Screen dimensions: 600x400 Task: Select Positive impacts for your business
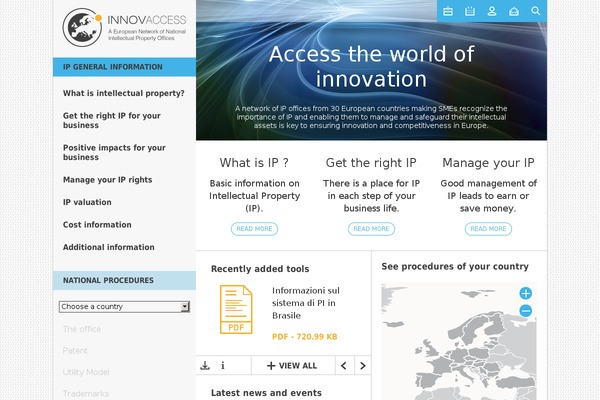pos(114,152)
